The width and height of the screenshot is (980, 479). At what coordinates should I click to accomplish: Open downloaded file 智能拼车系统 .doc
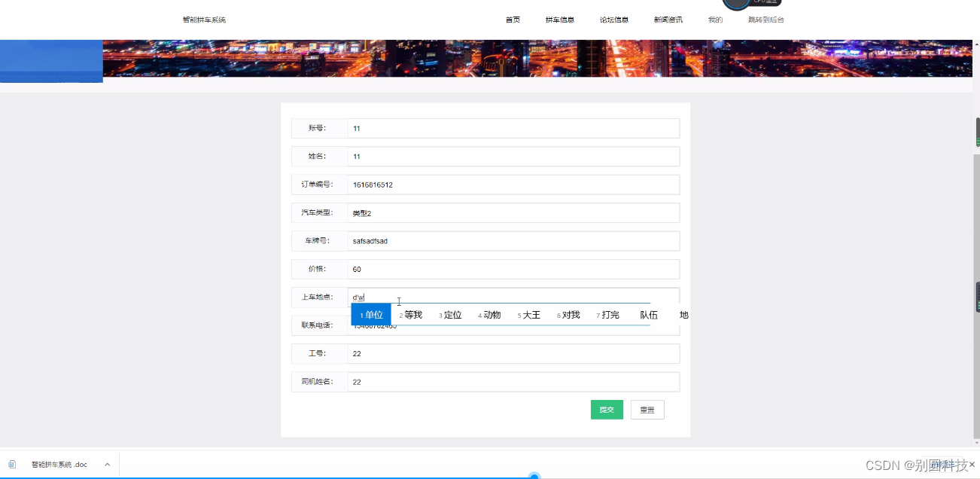(59, 465)
